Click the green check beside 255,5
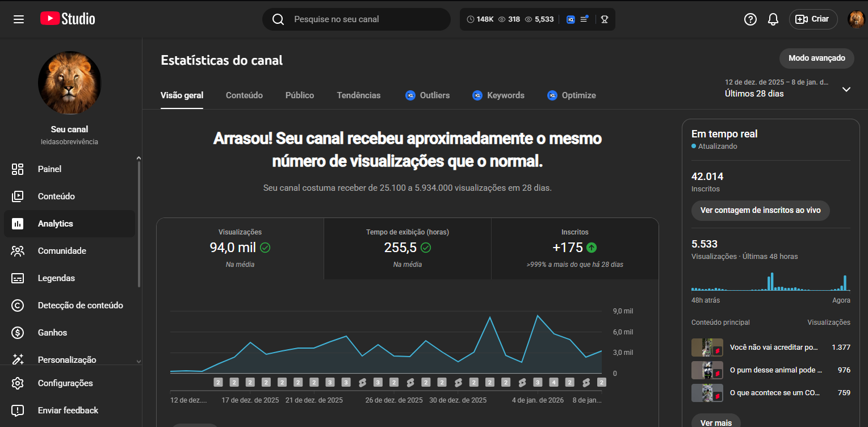 [426, 248]
